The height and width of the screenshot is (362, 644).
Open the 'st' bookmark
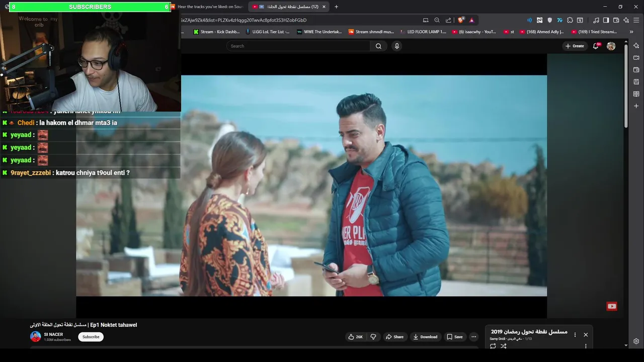[x=509, y=32]
